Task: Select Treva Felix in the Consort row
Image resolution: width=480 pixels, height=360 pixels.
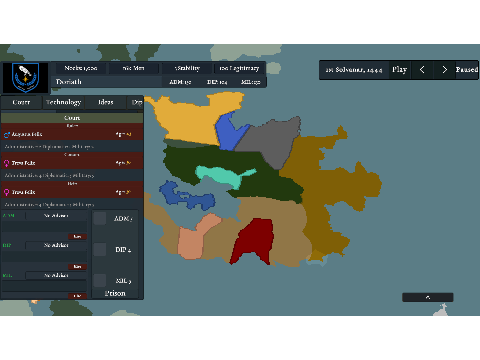Action: (23, 163)
